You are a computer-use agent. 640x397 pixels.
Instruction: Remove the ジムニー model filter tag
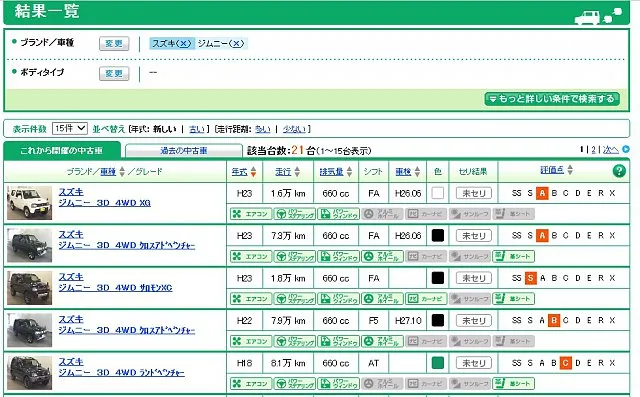point(236,43)
